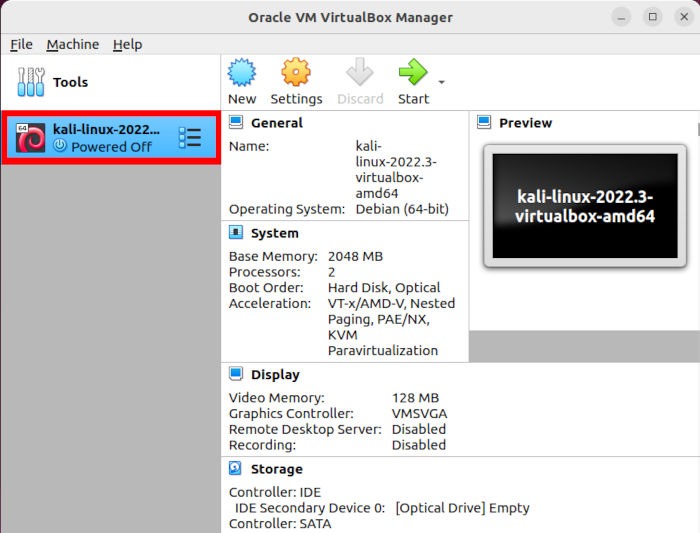Screen dimensions: 700x533
Task: Click the Boot Order Hard Disk, Optical value
Action: pyautogui.click(x=384, y=287)
